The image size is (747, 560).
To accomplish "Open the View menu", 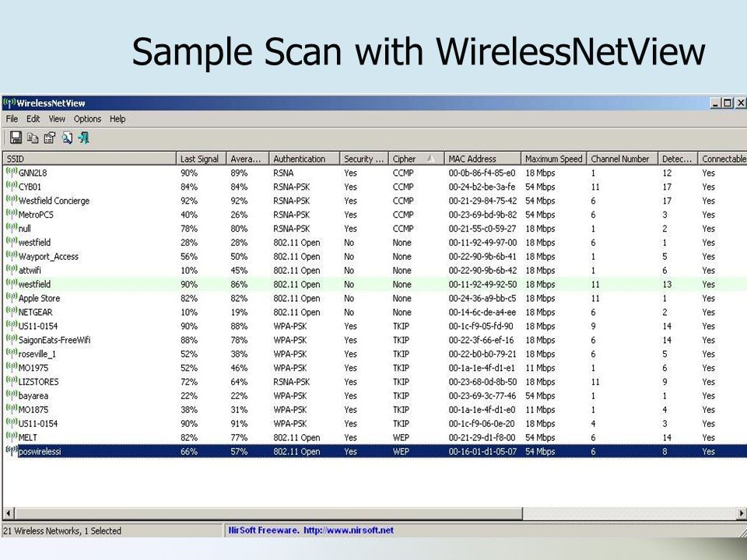I will pos(57,118).
